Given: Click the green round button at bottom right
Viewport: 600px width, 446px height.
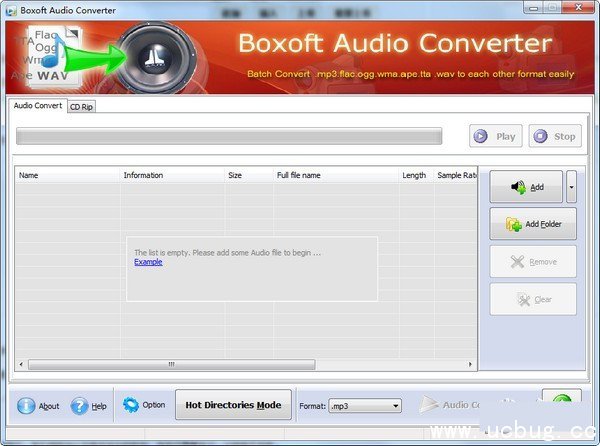Looking at the screenshot, I should pos(561,403).
